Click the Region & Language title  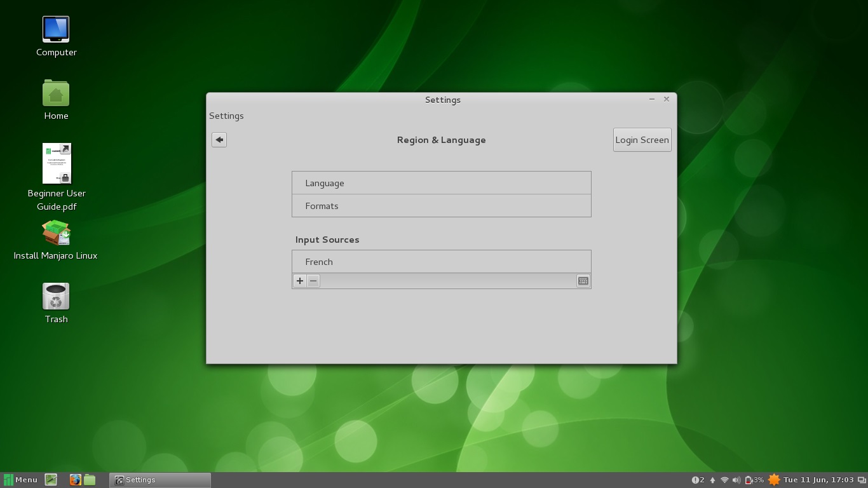pyautogui.click(x=442, y=140)
